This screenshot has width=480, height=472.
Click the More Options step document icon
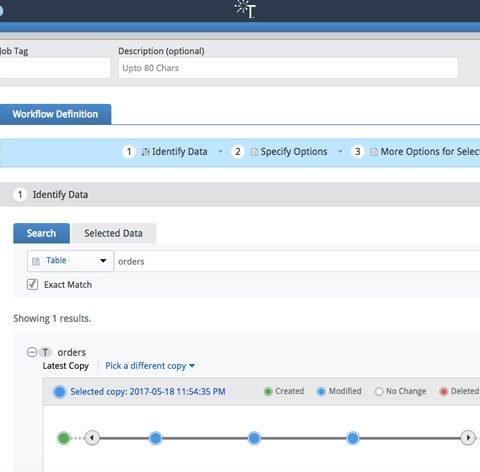point(374,152)
